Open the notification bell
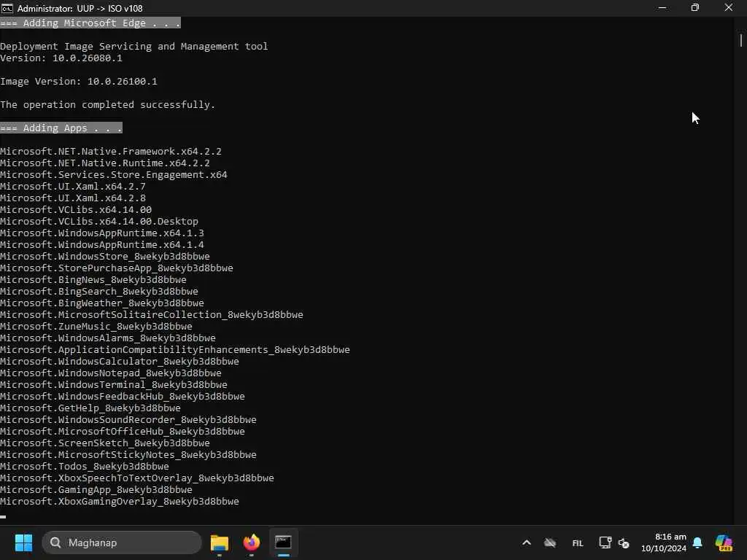 tap(697, 542)
